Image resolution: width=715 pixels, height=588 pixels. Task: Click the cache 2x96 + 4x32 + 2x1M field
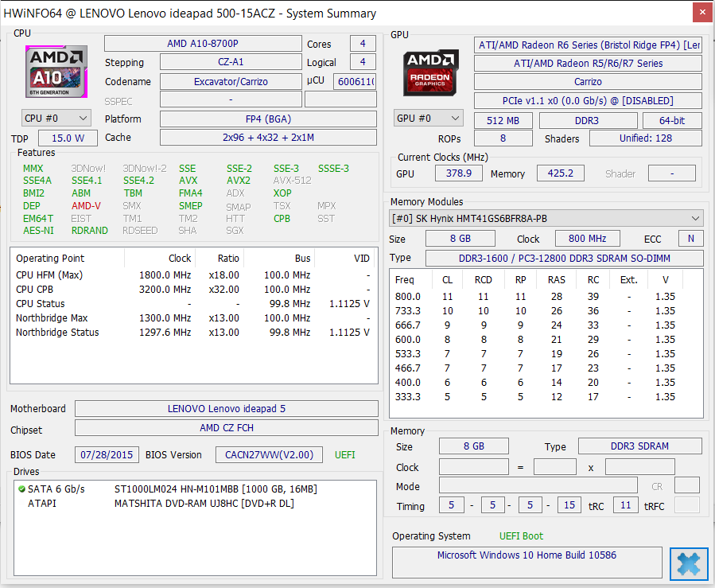coord(268,138)
